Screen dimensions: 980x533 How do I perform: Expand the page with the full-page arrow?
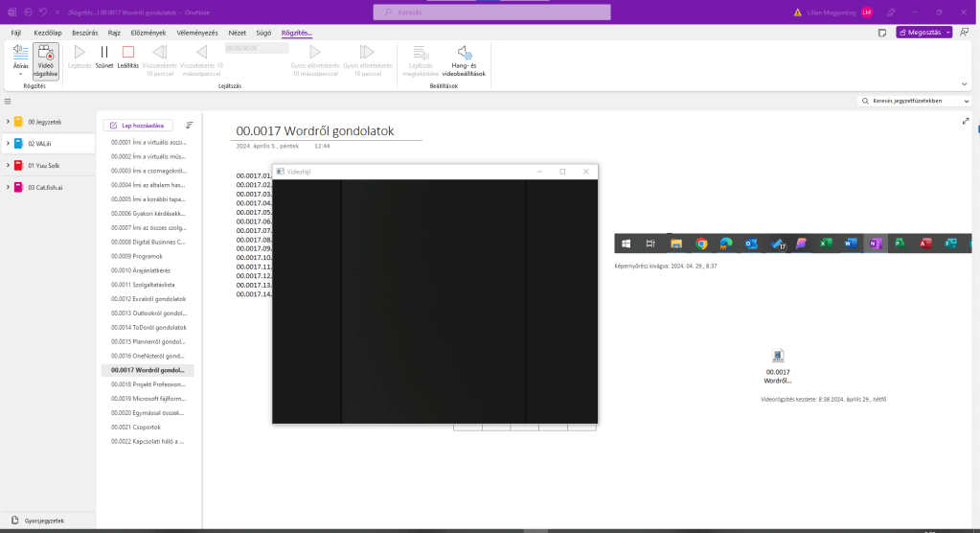click(965, 122)
